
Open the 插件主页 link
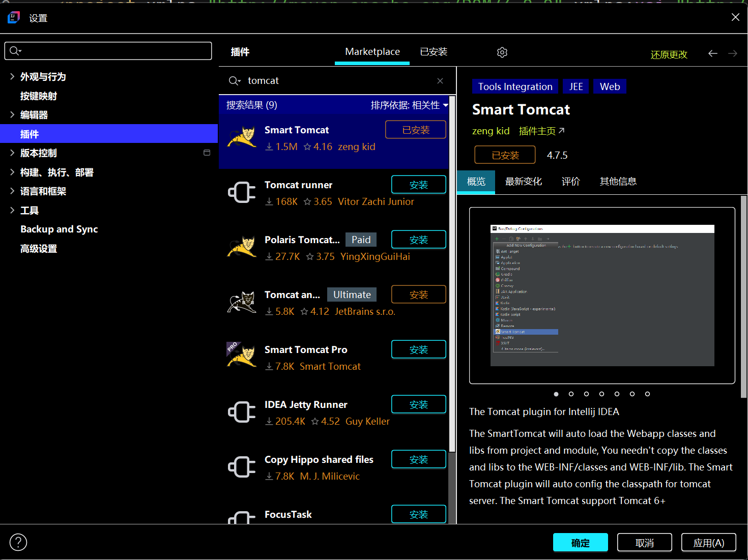[x=542, y=131]
